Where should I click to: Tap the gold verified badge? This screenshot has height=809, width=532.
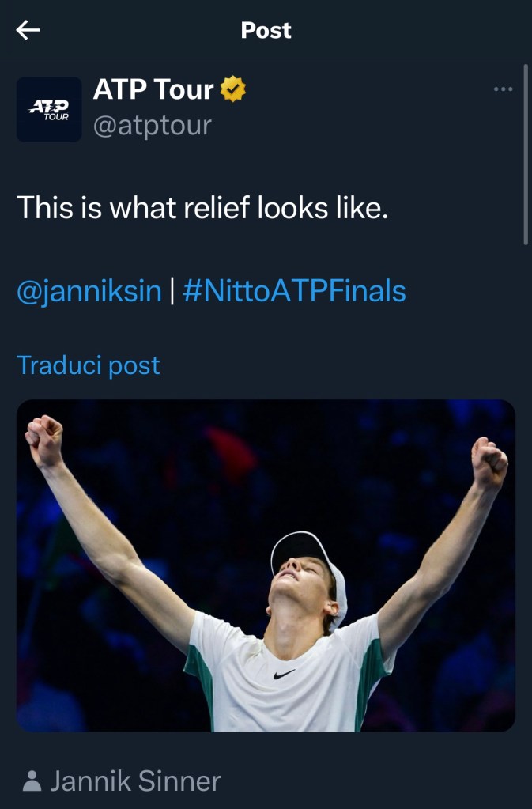pyautogui.click(x=232, y=90)
